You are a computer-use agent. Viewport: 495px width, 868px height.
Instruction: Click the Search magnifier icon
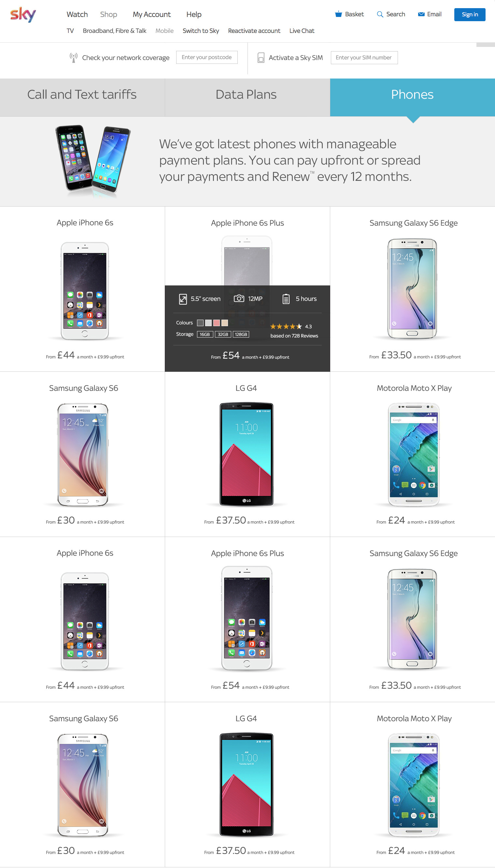[x=380, y=14]
